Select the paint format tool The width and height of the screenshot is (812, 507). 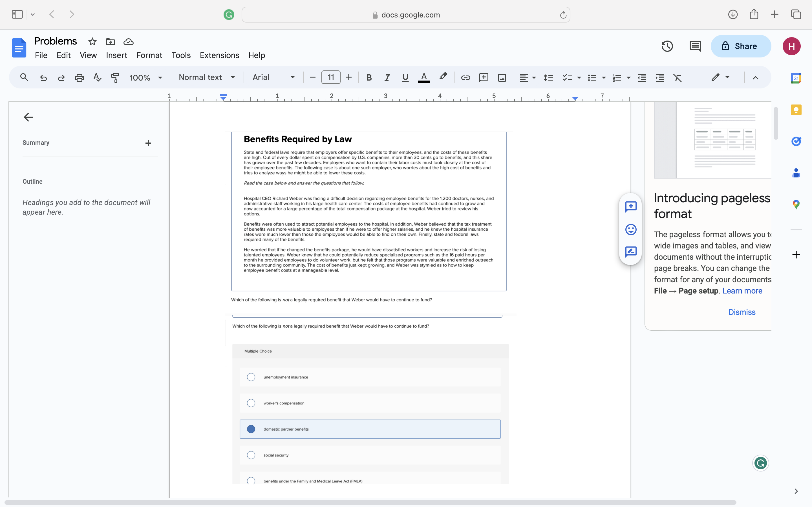pos(115,77)
